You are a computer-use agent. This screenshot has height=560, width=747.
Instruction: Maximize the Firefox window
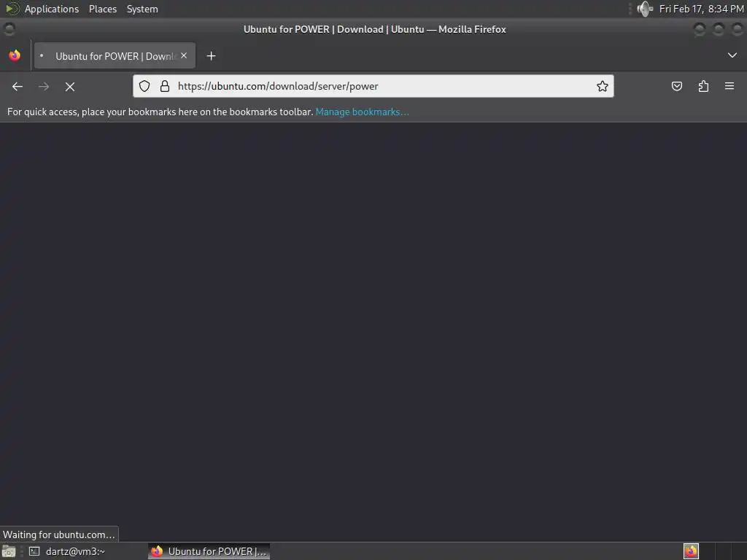[x=719, y=29]
